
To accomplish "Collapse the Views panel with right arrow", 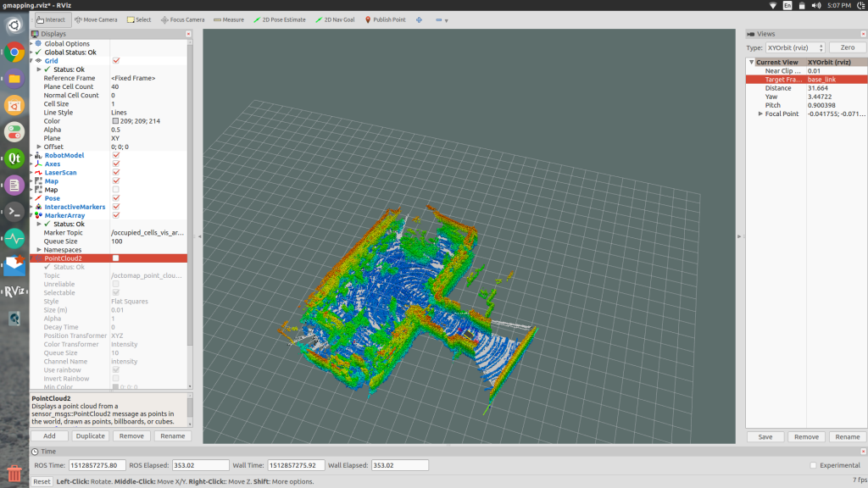I will click(x=738, y=236).
